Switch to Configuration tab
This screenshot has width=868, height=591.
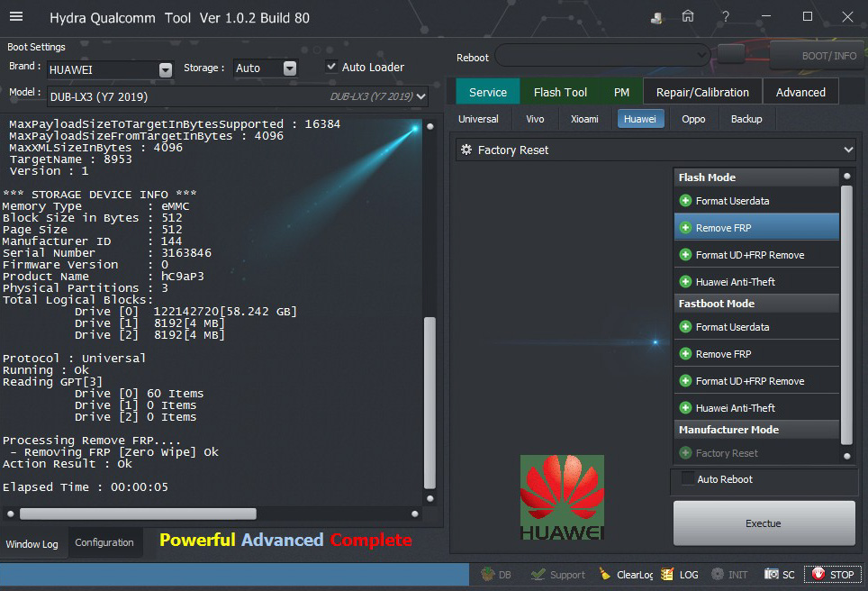click(x=104, y=542)
